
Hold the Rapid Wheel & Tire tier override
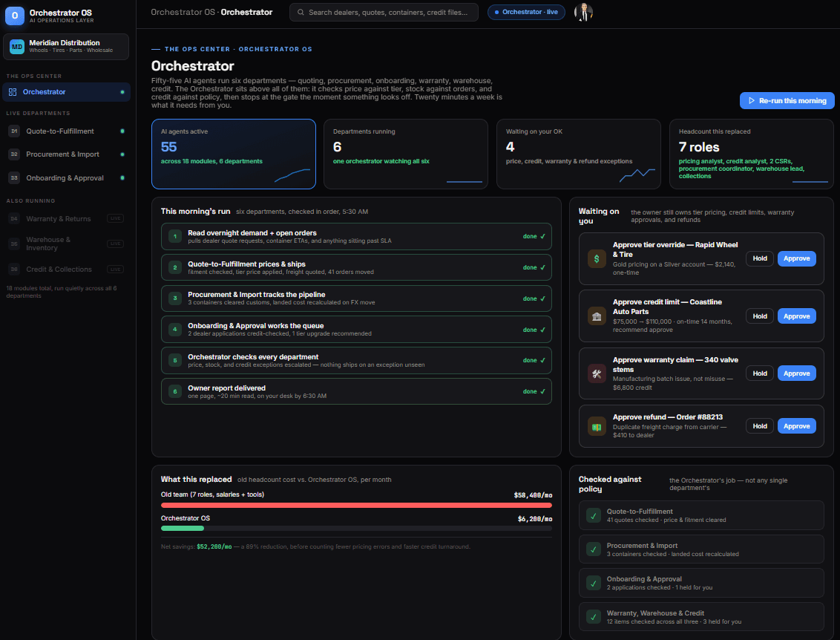760,259
